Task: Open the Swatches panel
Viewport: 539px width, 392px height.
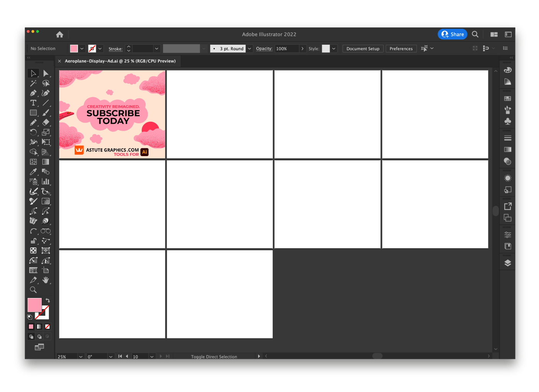Action: tap(507, 98)
